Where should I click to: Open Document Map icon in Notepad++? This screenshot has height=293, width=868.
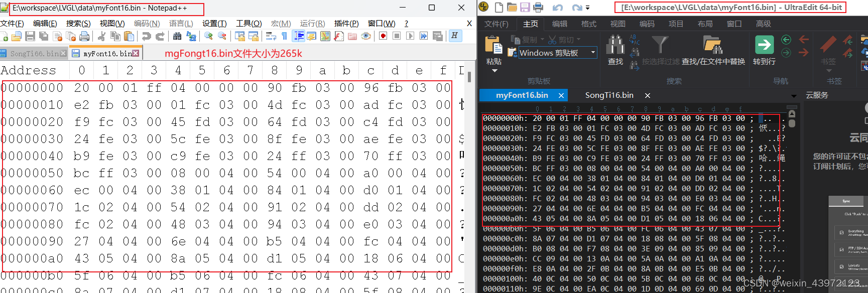[325, 36]
